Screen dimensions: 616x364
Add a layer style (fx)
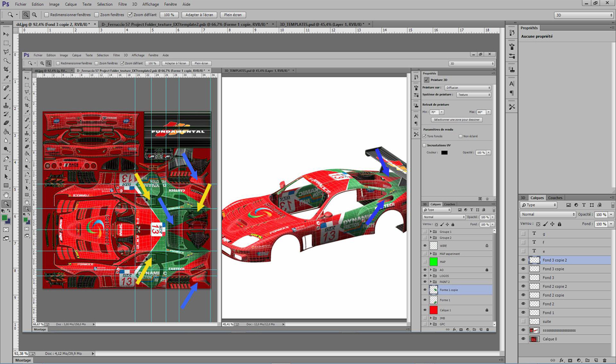click(x=561, y=361)
